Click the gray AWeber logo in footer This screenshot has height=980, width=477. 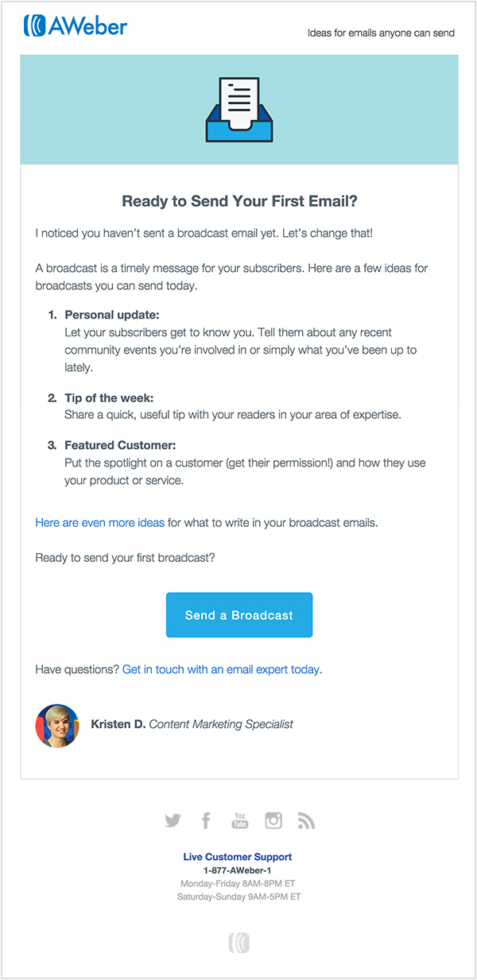(239, 943)
